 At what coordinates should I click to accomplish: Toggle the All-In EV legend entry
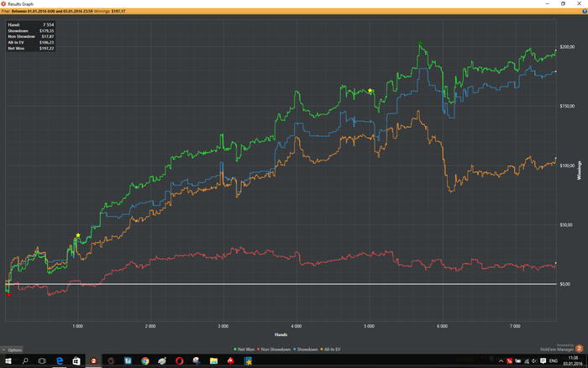pos(330,350)
